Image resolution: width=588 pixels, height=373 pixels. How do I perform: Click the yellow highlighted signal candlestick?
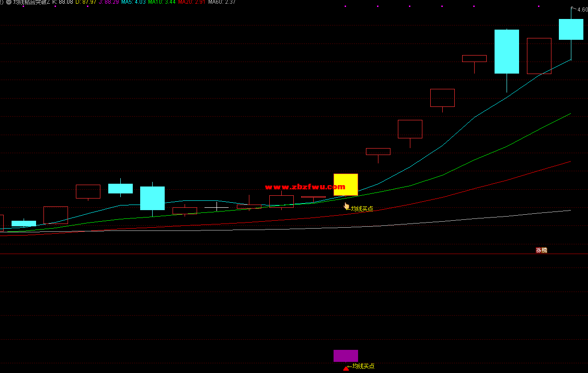pyautogui.click(x=346, y=184)
